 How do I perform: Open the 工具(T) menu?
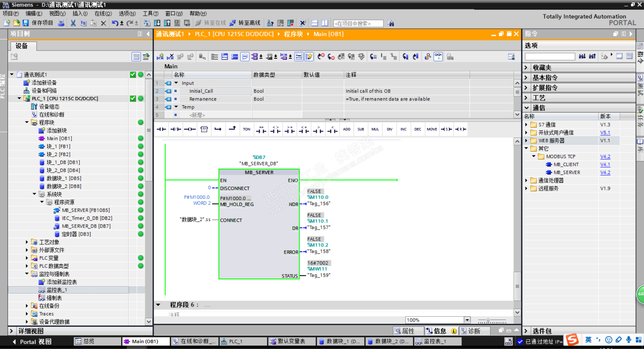(151, 13)
